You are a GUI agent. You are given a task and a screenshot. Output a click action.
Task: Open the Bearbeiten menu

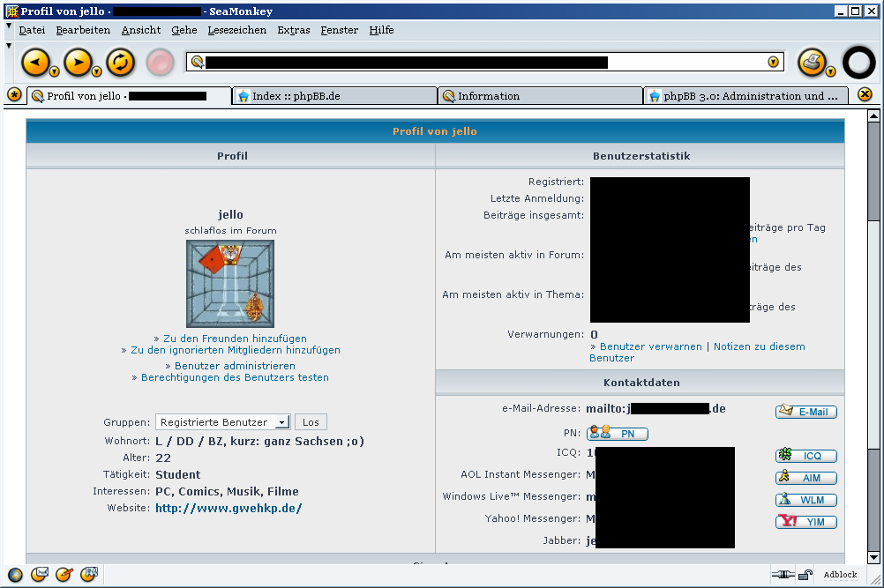83,30
